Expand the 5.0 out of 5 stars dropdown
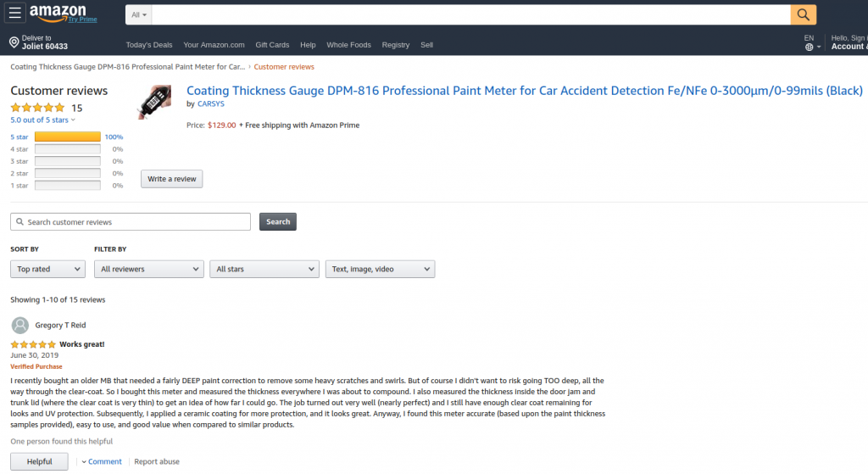868x474 pixels. (x=42, y=120)
